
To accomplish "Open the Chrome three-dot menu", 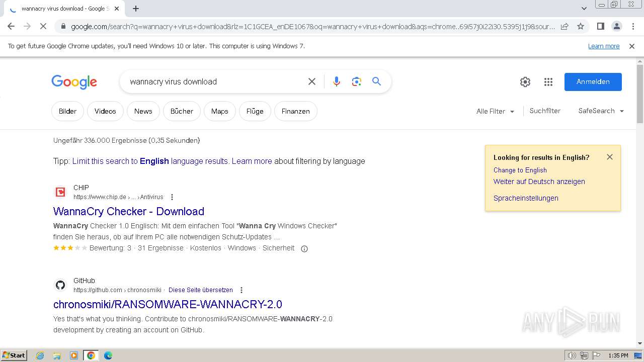I will pos(632,26).
